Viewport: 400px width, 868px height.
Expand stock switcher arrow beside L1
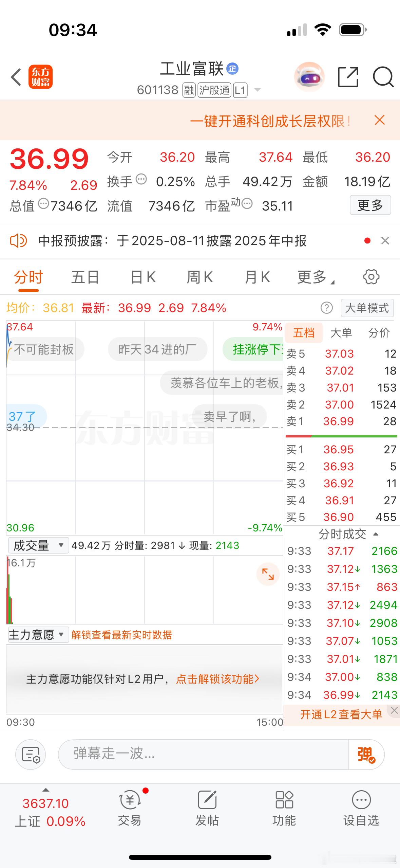click(258, 90)
